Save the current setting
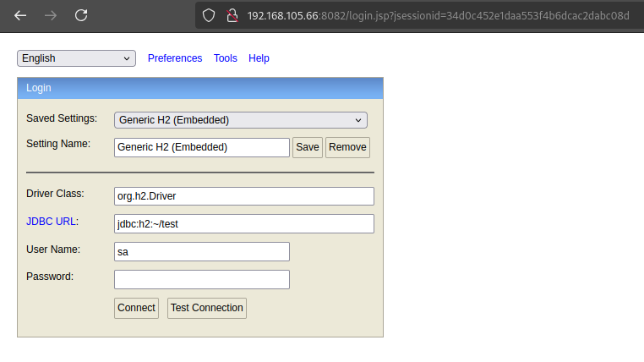 click(x=308, y=147)
